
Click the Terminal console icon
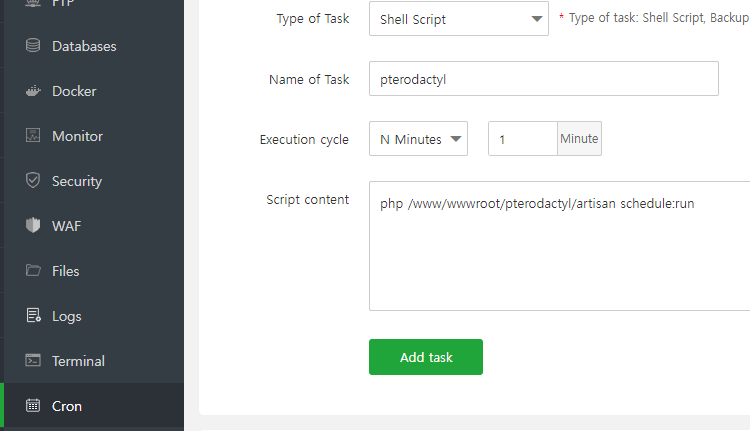(x=33, y=361)
